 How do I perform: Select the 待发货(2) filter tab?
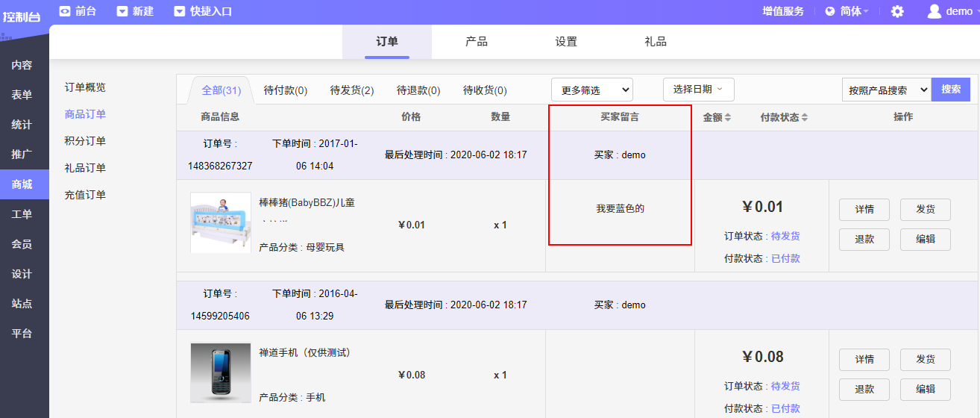[x=352, y=90]
